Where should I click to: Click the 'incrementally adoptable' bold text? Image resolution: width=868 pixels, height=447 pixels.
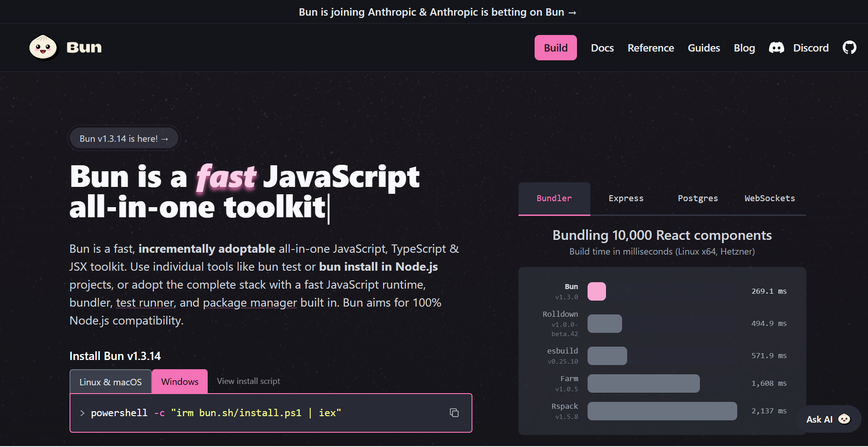(207, 249)
